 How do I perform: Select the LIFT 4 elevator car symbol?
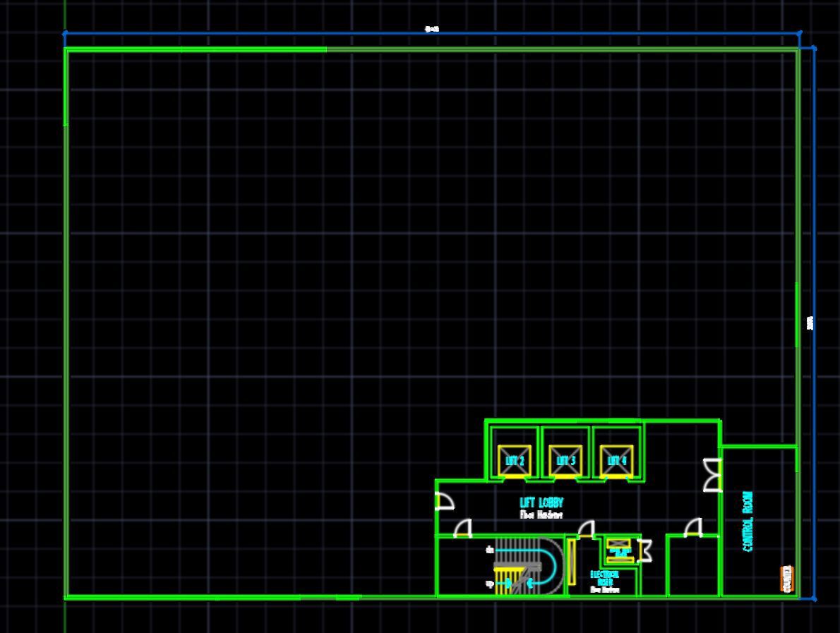[616, 461]
